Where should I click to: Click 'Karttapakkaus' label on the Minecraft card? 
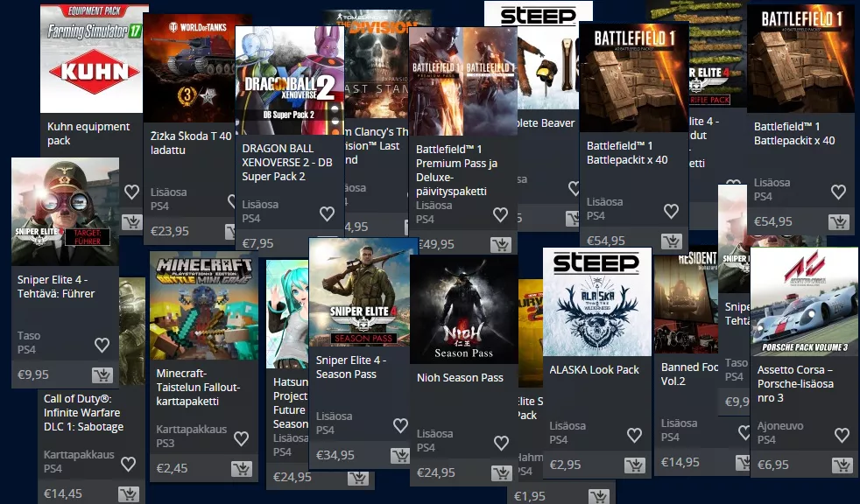click(x=192, y=429)
